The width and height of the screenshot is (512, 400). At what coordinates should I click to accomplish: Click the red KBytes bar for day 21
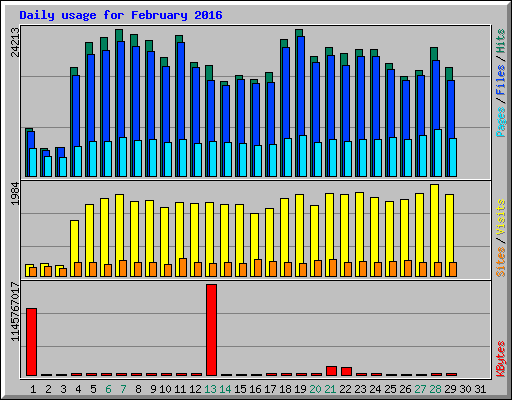coord(331,371)
